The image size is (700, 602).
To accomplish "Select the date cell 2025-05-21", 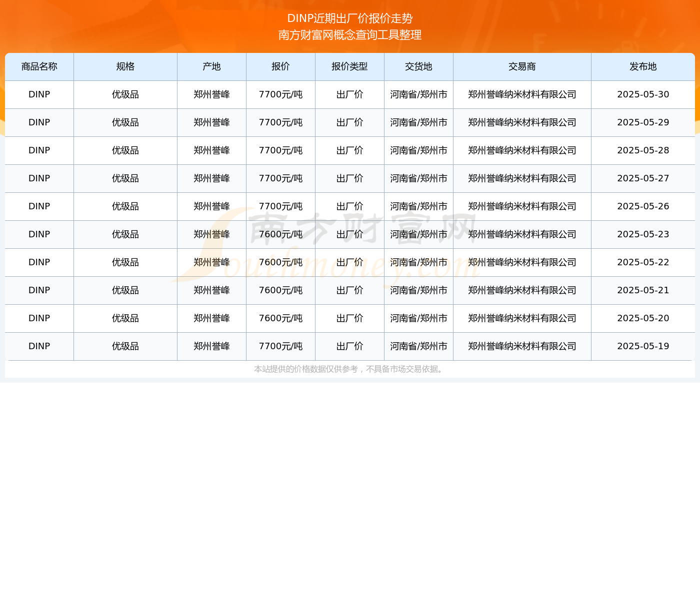I will pyautogui.click(x=643, y=290).
